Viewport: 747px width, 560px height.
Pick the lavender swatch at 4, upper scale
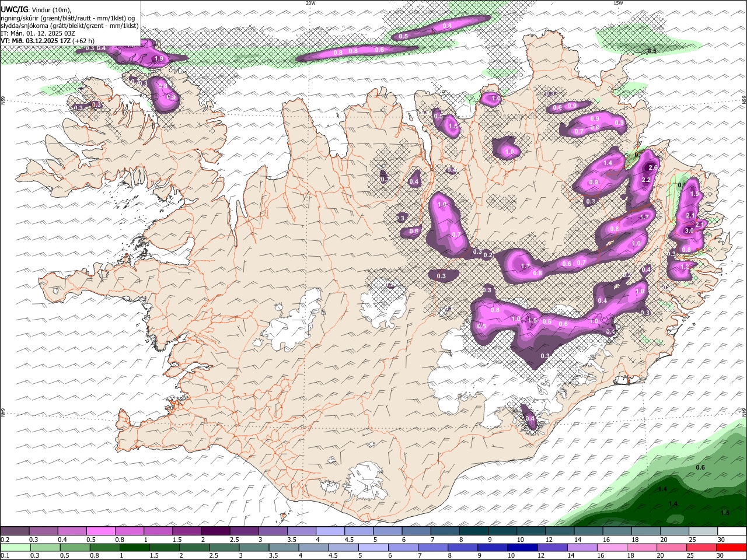(x=330, y=531)
